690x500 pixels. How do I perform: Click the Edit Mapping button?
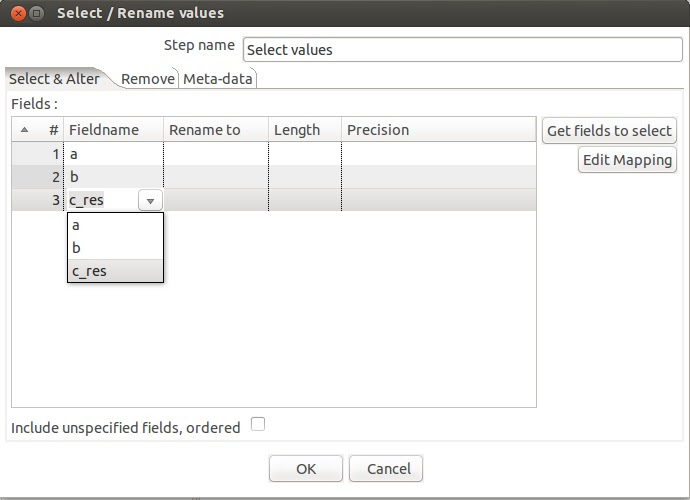click(x=627, y=160)
